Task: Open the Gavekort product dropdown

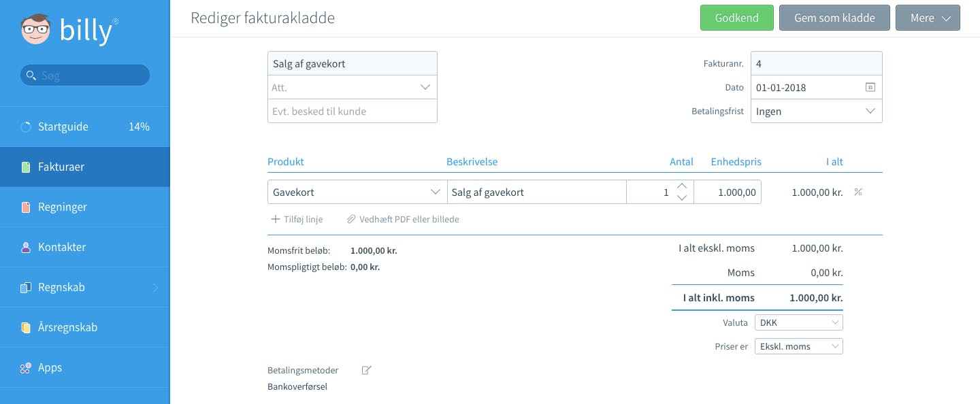Action: [357, 192]
